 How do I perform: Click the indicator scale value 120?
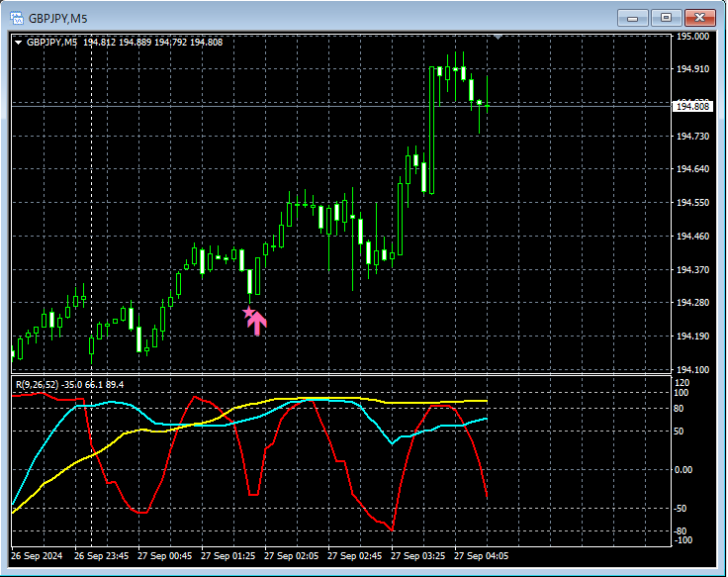[682, 382]
